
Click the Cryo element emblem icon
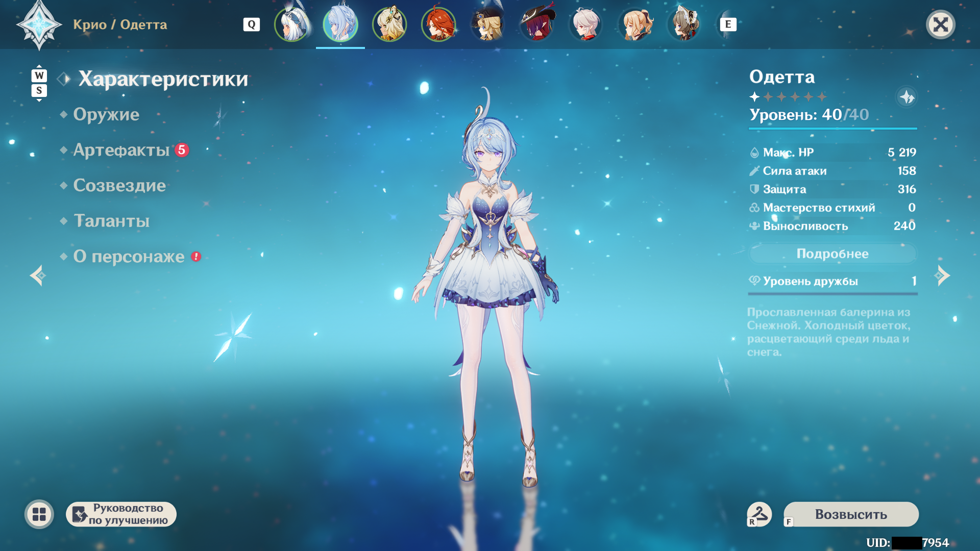tap(39, 24)
